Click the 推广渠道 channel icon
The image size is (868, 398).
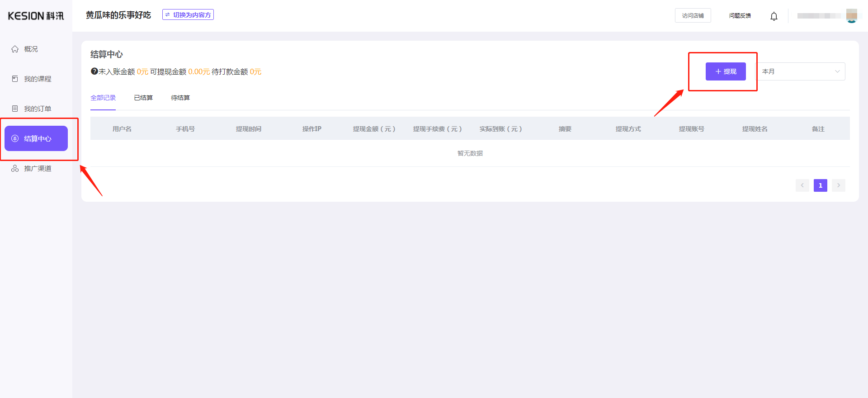(x=15, y=168)
